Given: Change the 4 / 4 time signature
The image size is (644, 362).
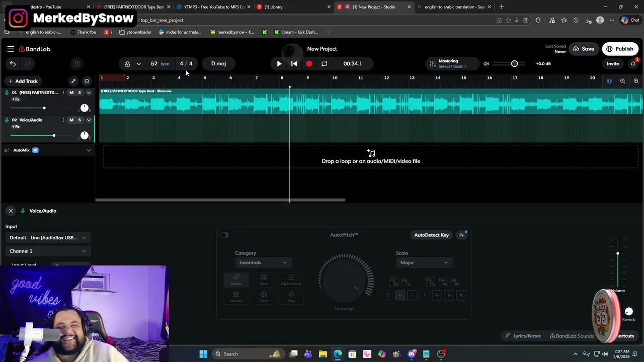Looking at the screenshot, I should (x=186, y=63).
